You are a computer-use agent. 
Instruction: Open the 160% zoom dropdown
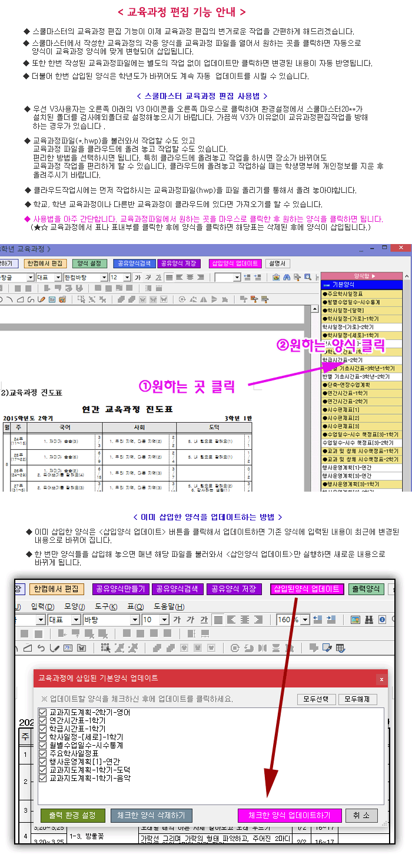point(305,620)
